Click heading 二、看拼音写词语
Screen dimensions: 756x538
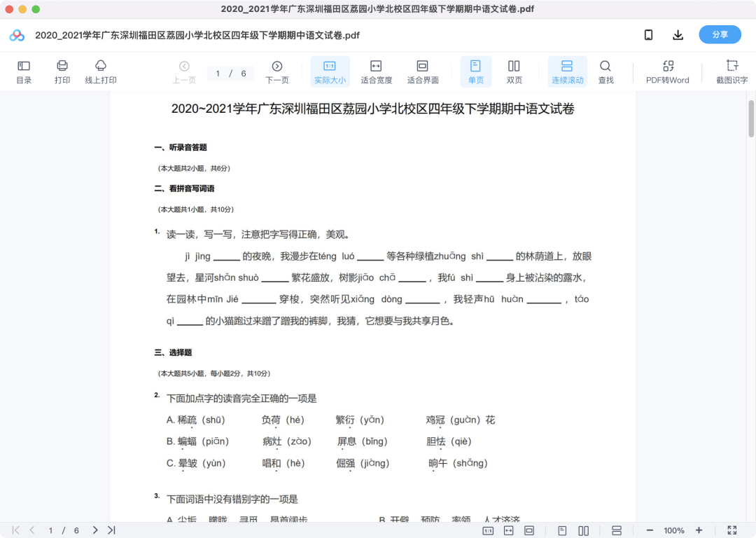pos(184,188)
